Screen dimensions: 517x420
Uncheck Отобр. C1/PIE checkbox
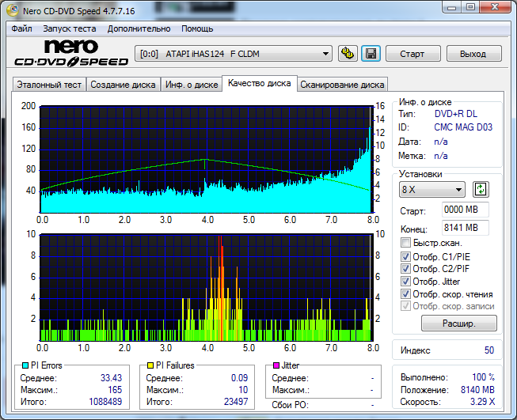click(406, 257)
